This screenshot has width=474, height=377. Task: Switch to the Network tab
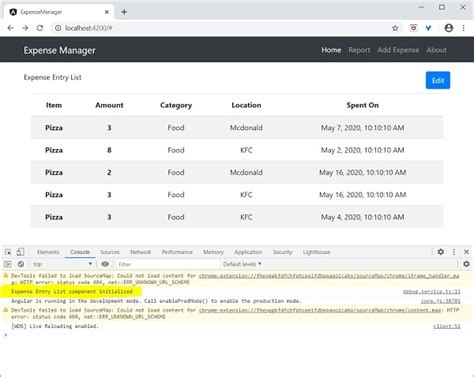click(x=141, y=252)
